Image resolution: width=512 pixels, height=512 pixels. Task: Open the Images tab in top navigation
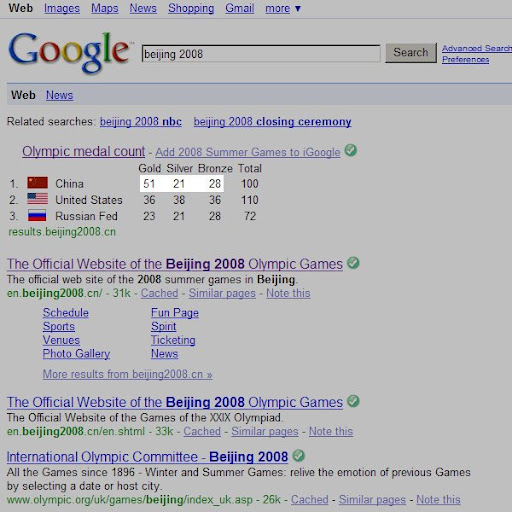point(62,8)
